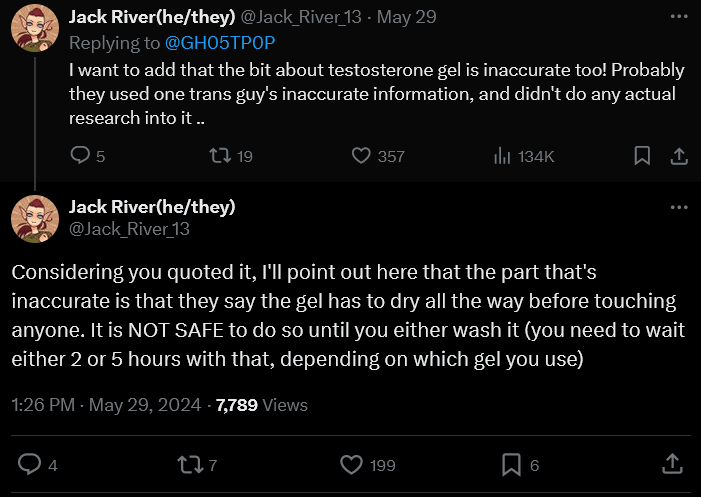The image size is (701, 497).
Task: Reply to the first tweet via comment icon
Action: click(80, 156)
